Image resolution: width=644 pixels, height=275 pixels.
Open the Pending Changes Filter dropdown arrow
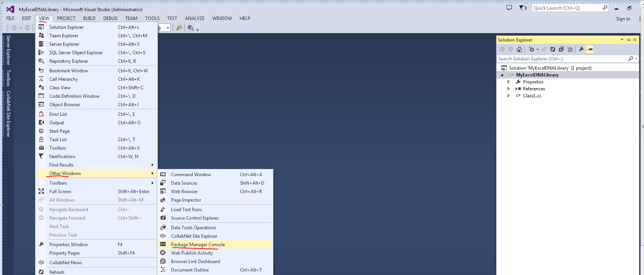click(537, 49)
